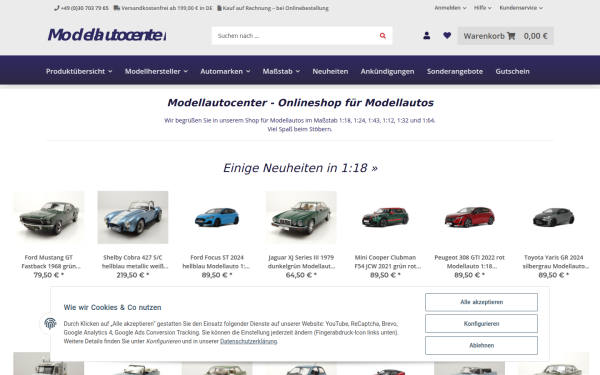Open Peugeot 308 GTI 2022 thumbnail
This screenshot has width=600, height=375.
[x=470, y=217]
